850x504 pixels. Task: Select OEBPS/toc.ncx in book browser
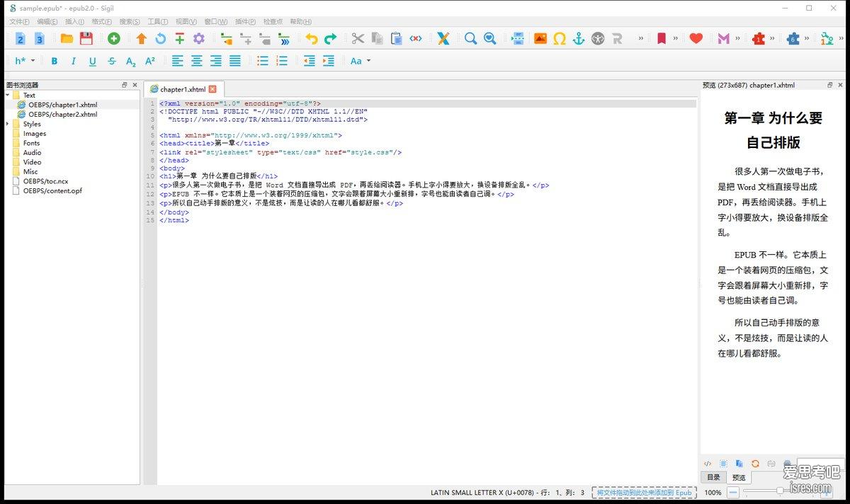(x=45, y=181)
